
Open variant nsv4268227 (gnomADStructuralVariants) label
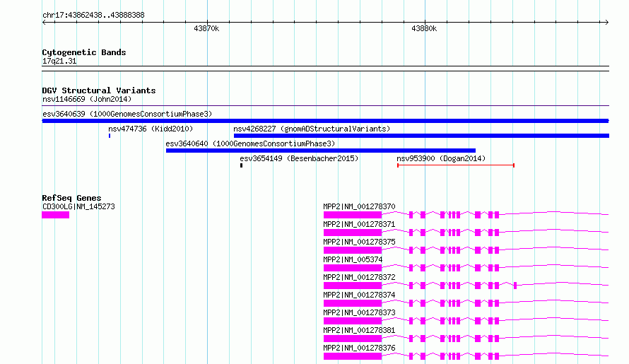pyautogui.click(x=312, y=129)
